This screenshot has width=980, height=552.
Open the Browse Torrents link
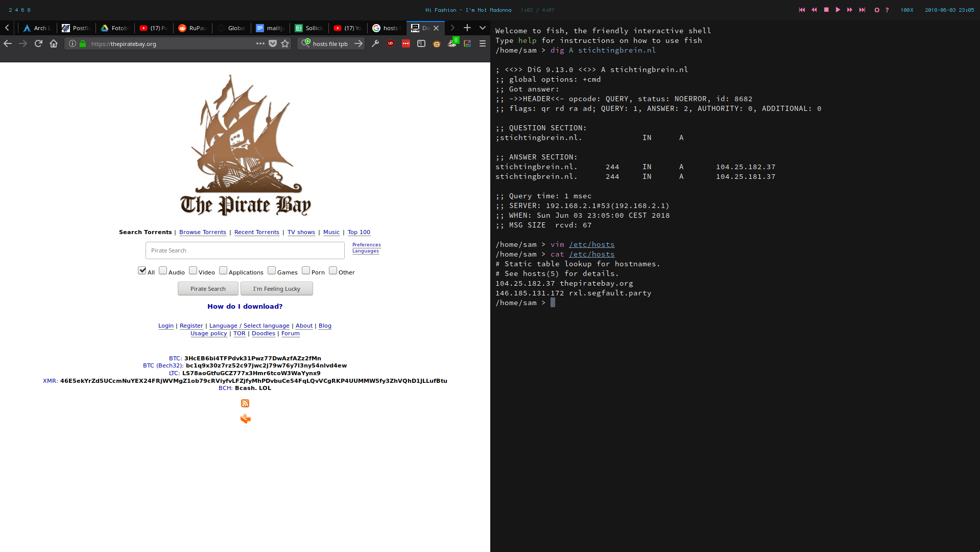tap(202, 232)
